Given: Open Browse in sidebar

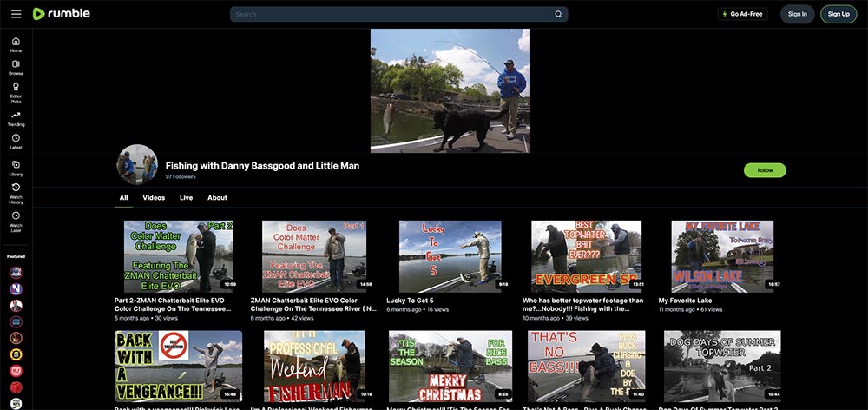Looking at the screenshot, I should [x=16, y=68].
